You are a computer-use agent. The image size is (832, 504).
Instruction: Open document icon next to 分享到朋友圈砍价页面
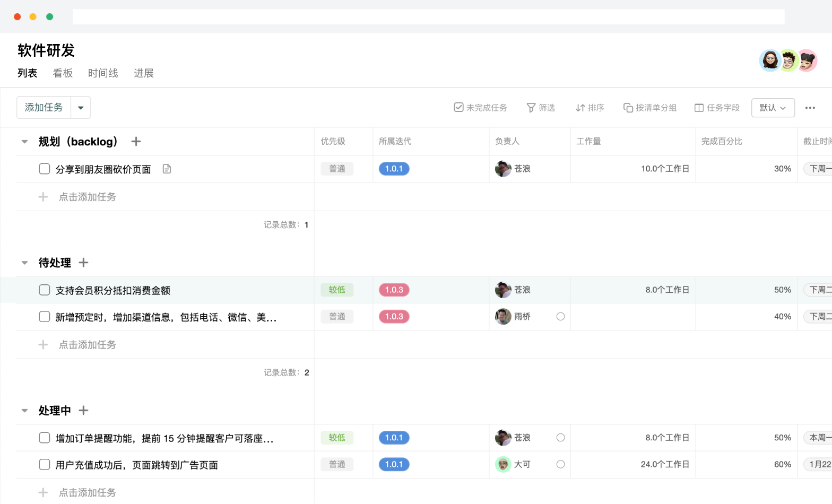click(x=167, y=169)
